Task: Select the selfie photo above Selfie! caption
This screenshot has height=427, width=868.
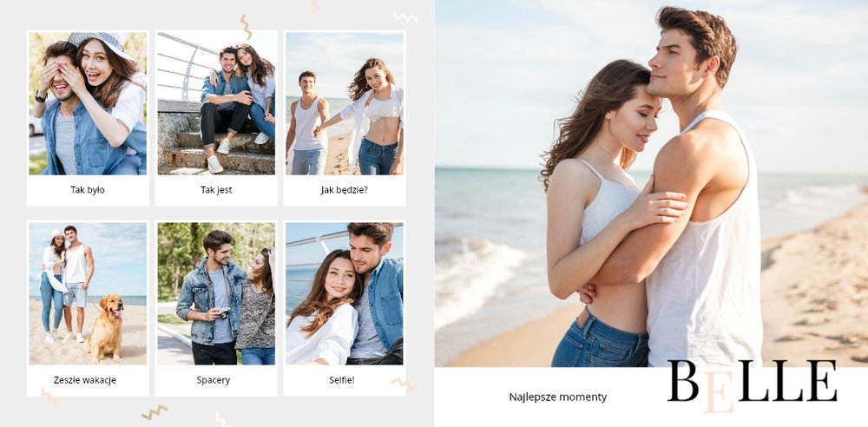Action: point(345,293)
